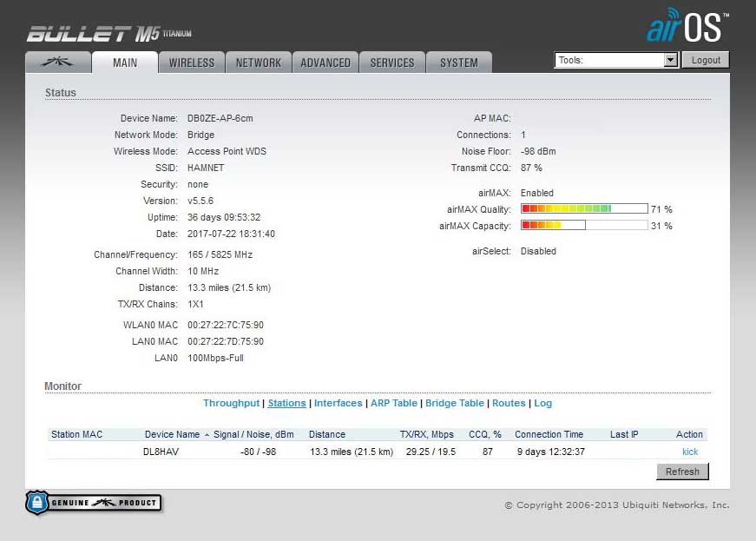Sort by Signal / Noise column
The image size is (756, 541).
tap(253, 434)
